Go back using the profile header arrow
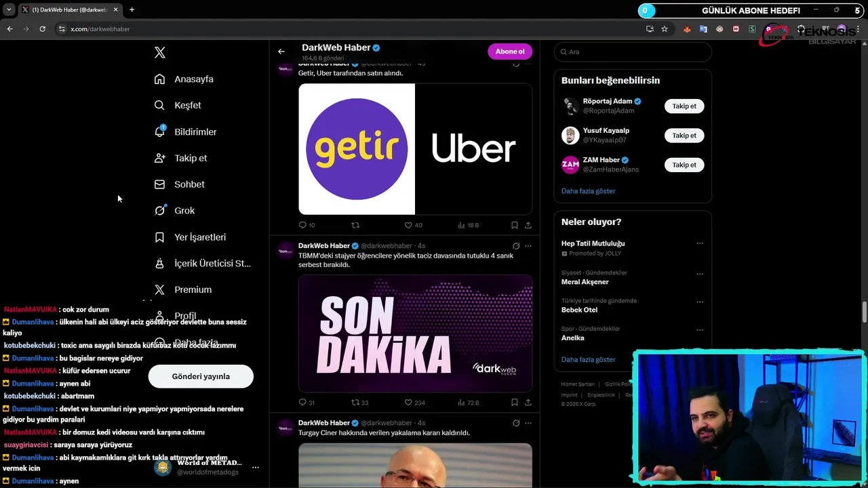 tap(281, 52)
